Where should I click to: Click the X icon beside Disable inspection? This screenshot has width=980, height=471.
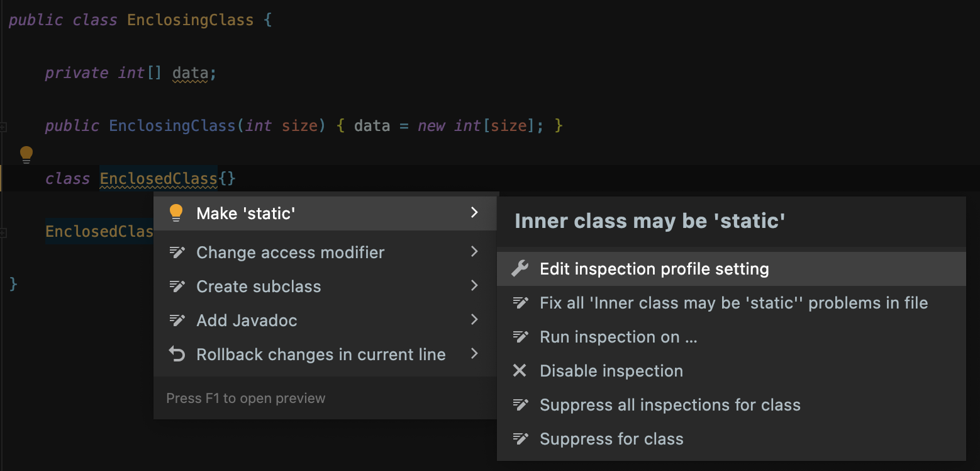tap(520, 371)
